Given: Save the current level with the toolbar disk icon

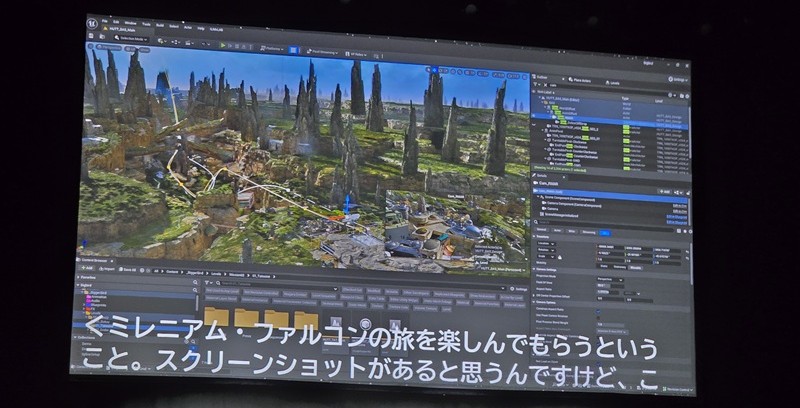Looking at the screenshot, I should (x=92, y=36).
